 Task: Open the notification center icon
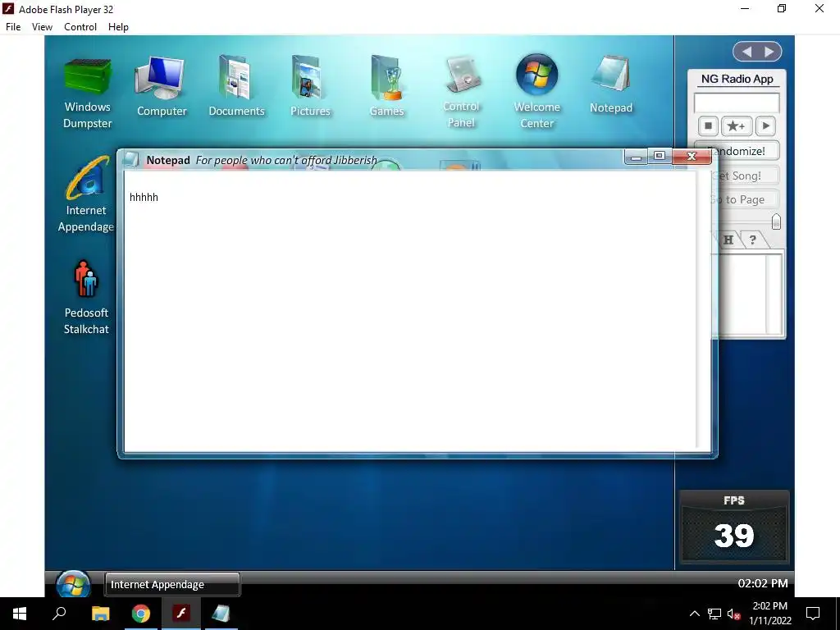[x=813, y=614]
